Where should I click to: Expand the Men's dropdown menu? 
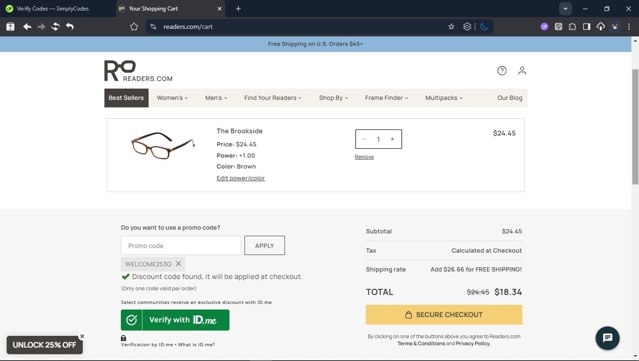tap(216, 98)
